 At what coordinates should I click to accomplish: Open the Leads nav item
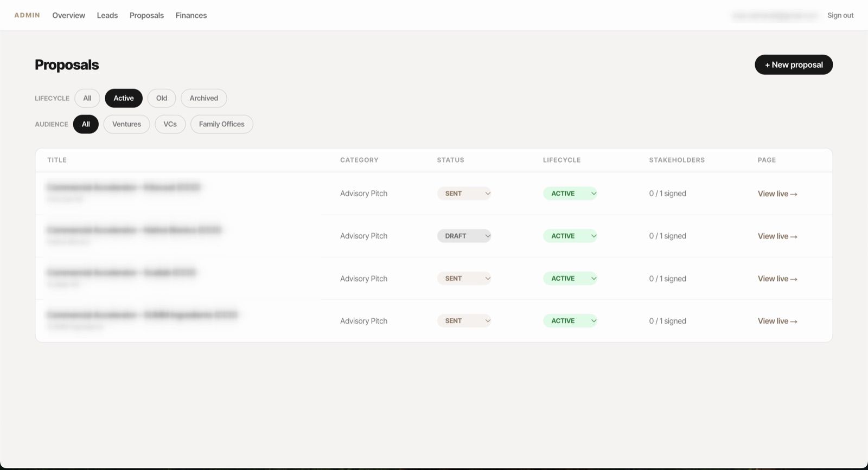(107, 15)
